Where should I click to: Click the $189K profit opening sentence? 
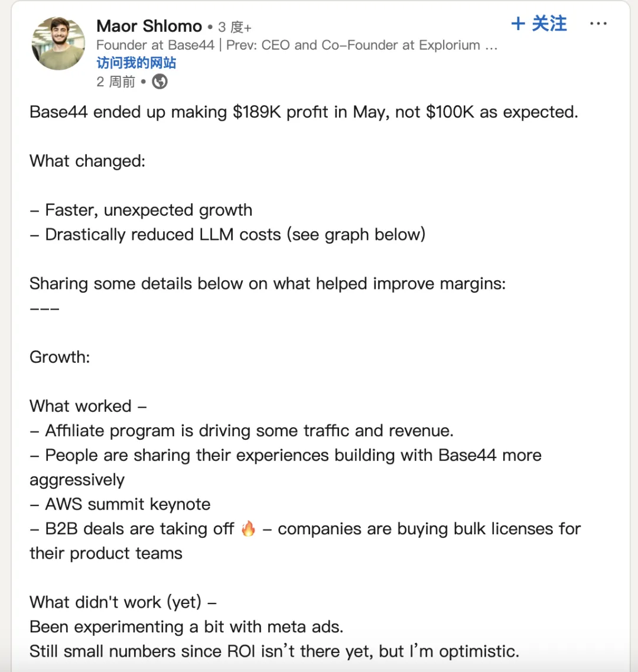click(304, 112)
